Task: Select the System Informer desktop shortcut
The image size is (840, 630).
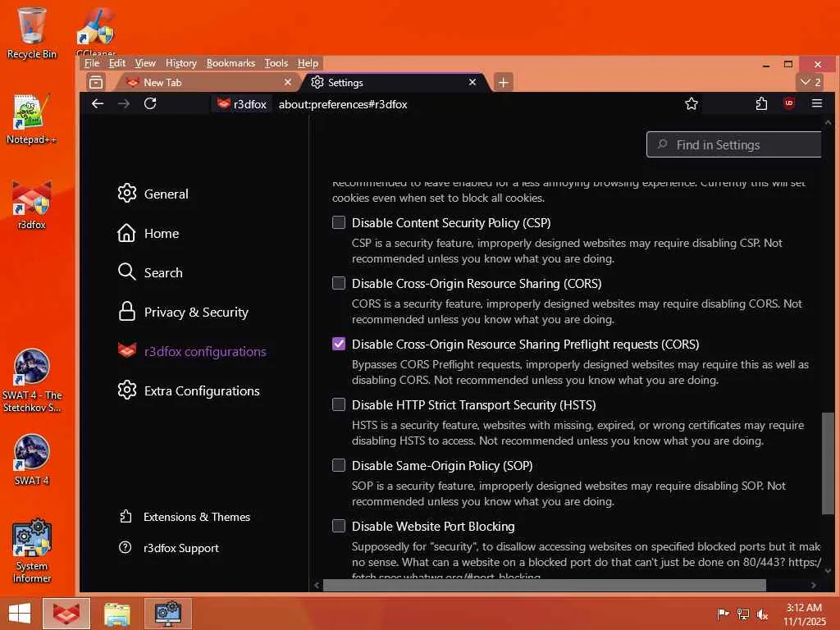Action: [x=32, y=550]
